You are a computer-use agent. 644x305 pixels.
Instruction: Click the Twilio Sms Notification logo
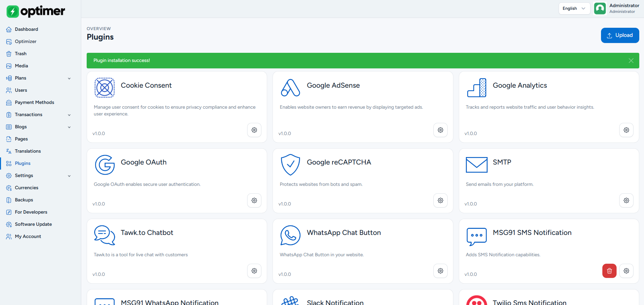coord(477,300)
